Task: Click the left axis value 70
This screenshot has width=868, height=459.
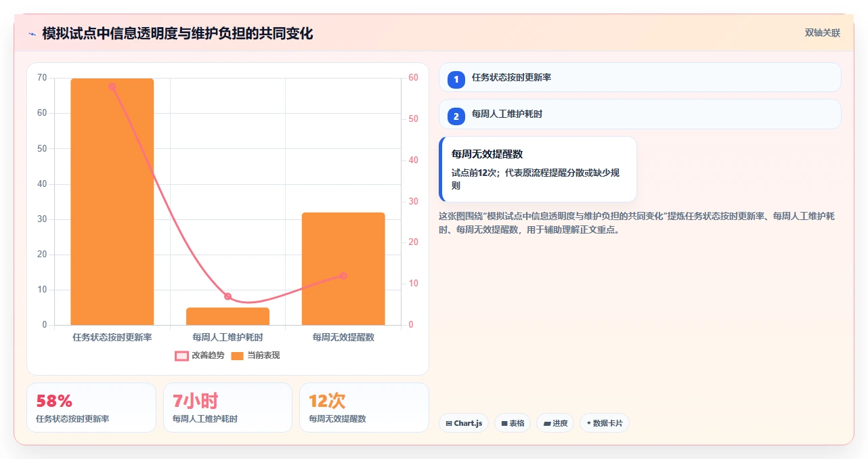Action: coord(42,78)
